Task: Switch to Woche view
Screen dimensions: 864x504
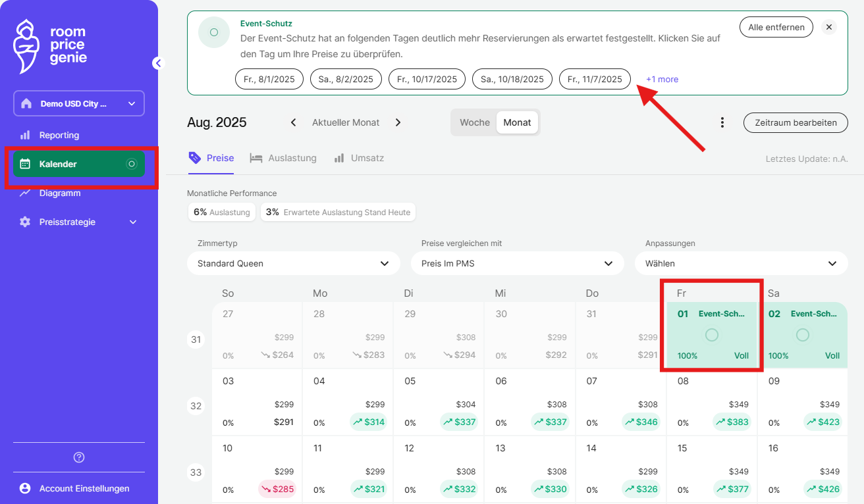Action: pos(474,122)
